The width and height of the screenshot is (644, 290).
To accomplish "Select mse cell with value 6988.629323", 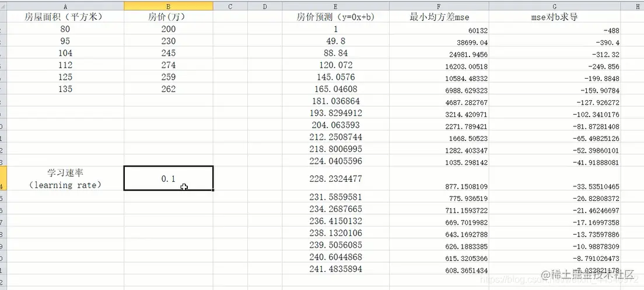I will tap(439, 89).
